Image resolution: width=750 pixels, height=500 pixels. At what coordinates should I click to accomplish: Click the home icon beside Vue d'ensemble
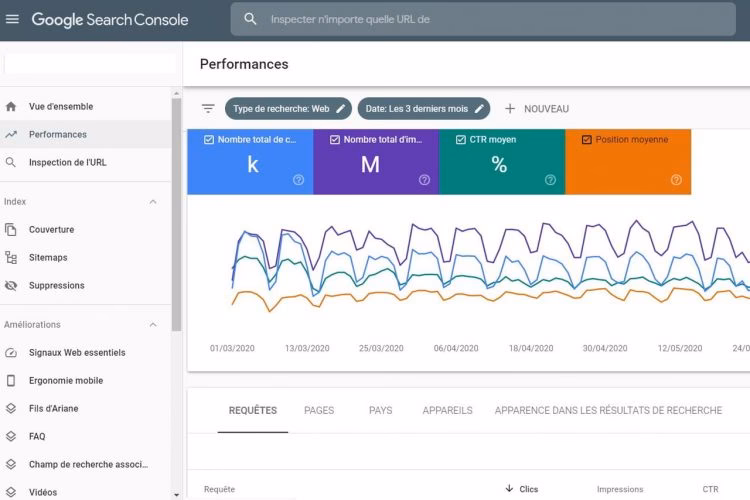click(11, 106)
